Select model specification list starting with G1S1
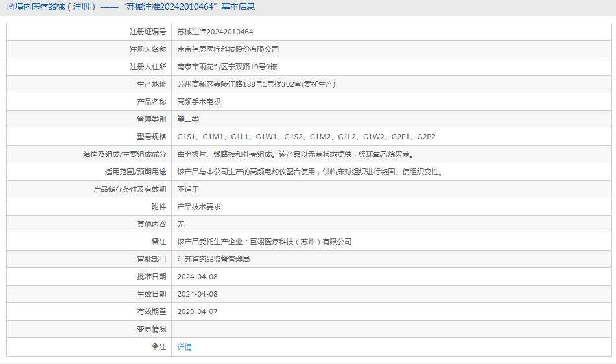616x364 pixels. coord(306,137)
